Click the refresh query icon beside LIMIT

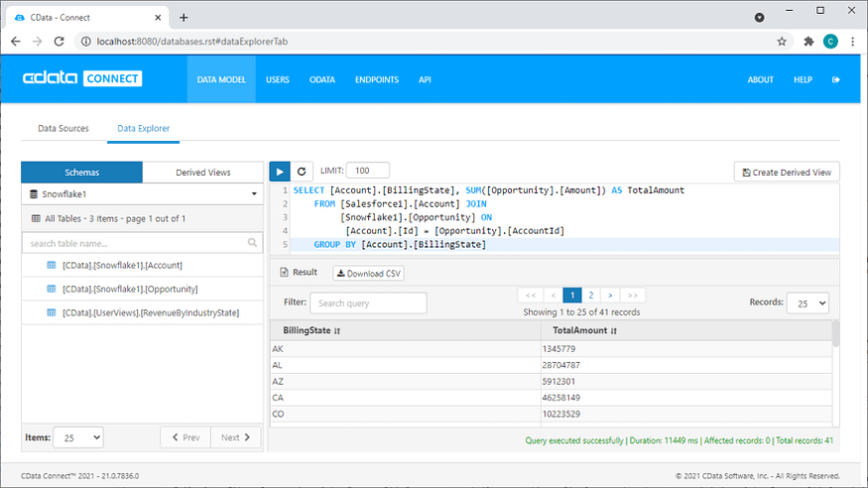pyautogui.click(x=302, y=172)
